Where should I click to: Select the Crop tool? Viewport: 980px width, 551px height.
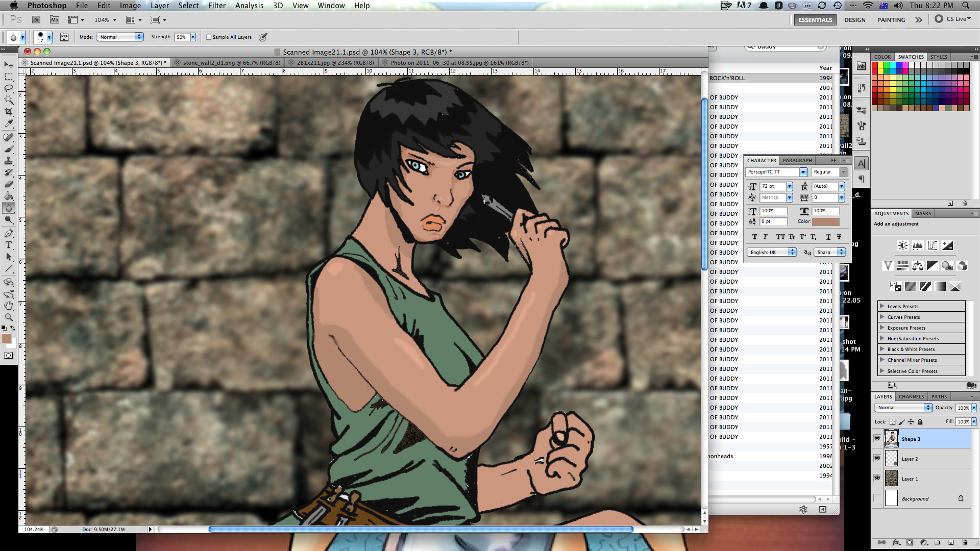pos(9,112)
